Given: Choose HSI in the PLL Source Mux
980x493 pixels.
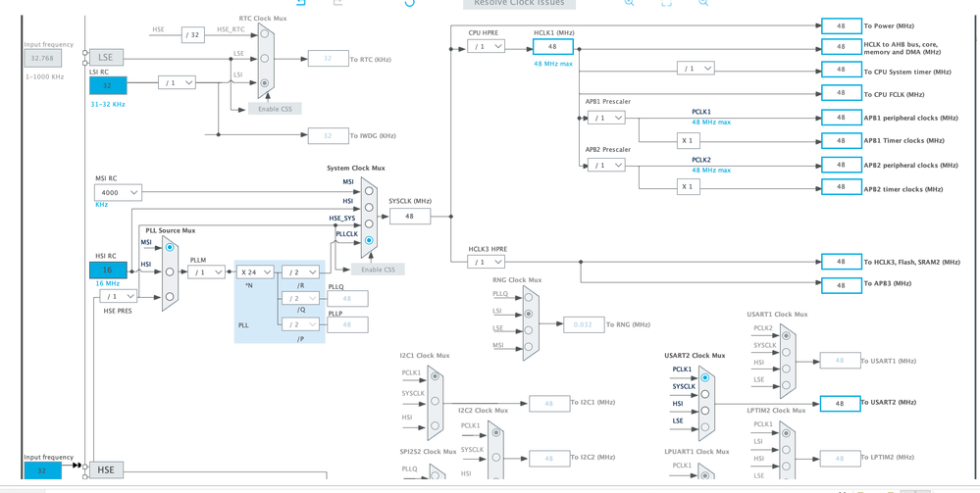Looking at the screenshot, I should (170, 271).
